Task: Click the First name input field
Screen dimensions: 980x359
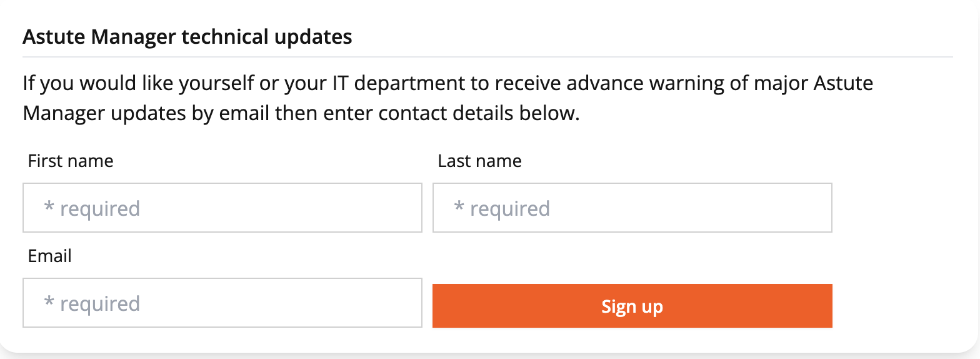Action: tap(222, 208)
